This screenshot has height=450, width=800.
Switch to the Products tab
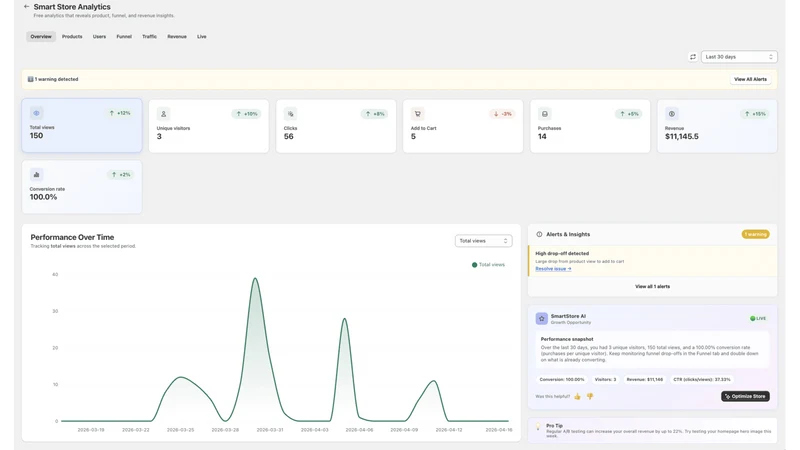72,37
